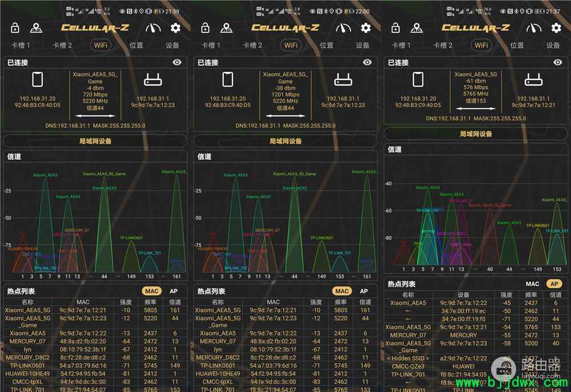The height and width of the screenshot is (392, 571).
Task: Open the 位置 tab in the 21:59 screen
Action: (136, 46)
